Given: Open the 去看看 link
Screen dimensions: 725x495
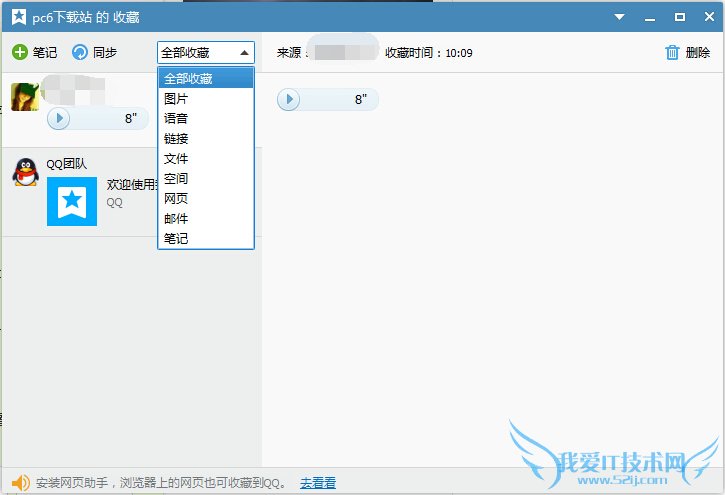Looking at the screenshot, I should pyautogui.click(x=318, y=483).
